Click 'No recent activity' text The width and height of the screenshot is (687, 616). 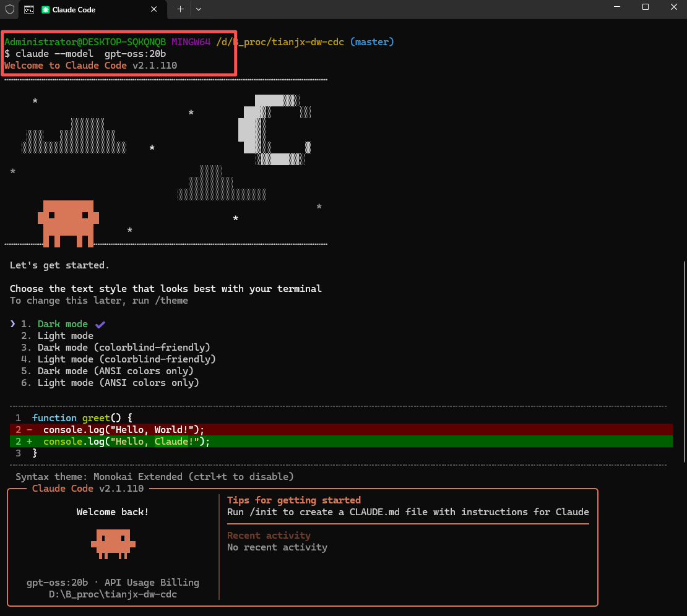(277, 548)
